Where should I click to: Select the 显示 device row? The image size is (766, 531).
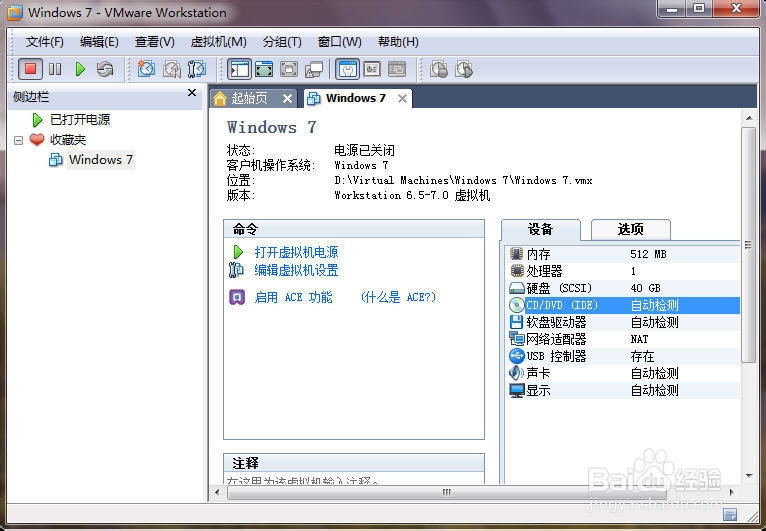[623, 390]
